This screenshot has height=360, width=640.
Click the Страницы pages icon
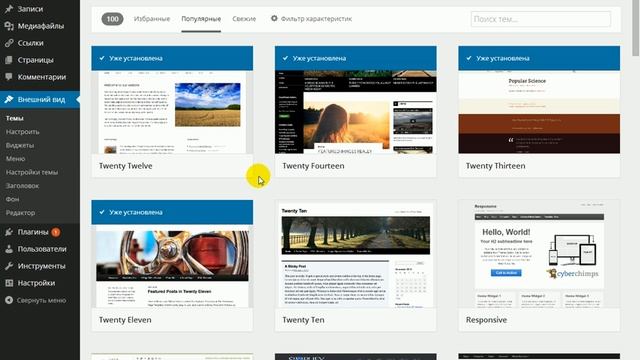point(9,60)
